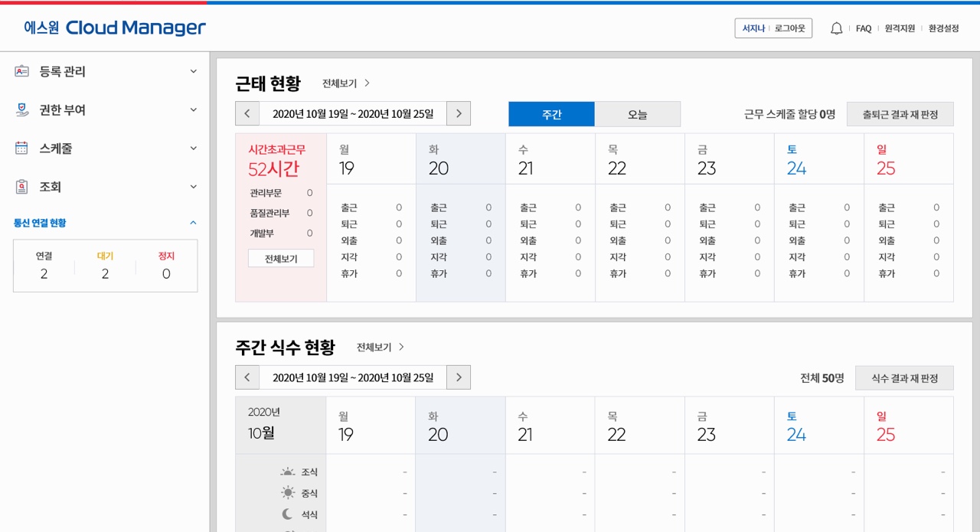980x532 pixels.
Task: Click the notification bell icon
Action: (836, 28)
